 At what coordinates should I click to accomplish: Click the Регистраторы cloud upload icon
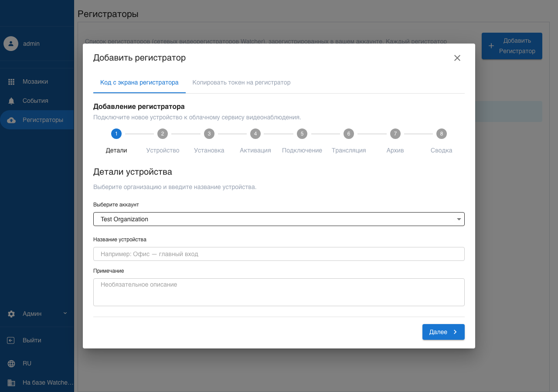(12, 120)
